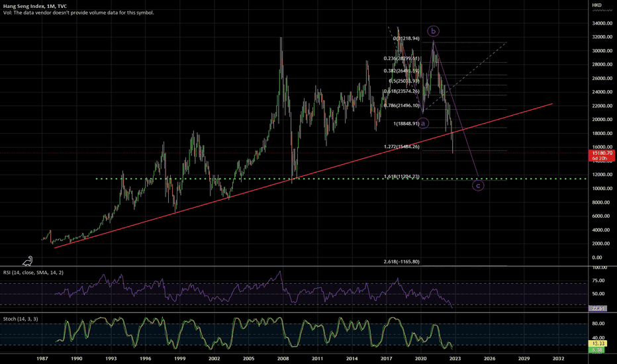Click the 1999 label on the time axis
617x364 pixels.
(180, 359)
